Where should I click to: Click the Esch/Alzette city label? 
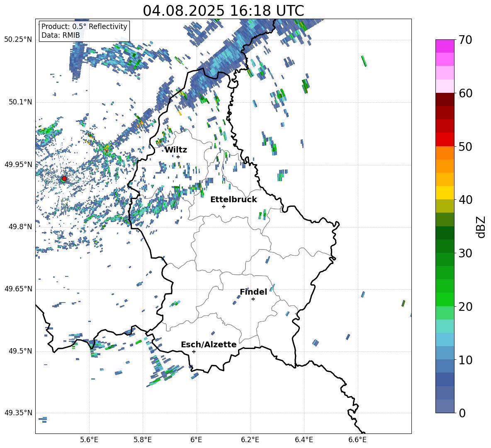[x=209, y=344]
